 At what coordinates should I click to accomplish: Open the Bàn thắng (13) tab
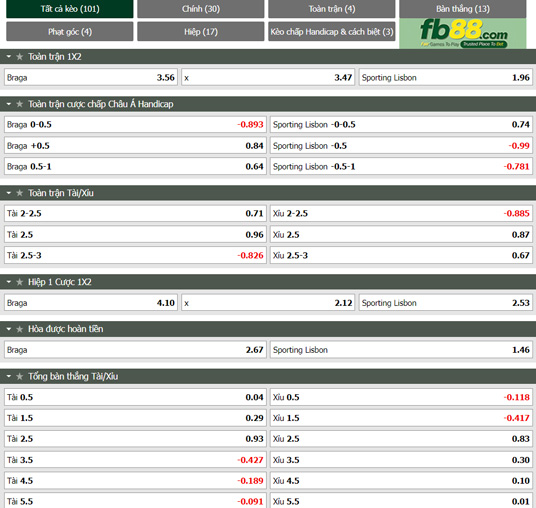463,9
